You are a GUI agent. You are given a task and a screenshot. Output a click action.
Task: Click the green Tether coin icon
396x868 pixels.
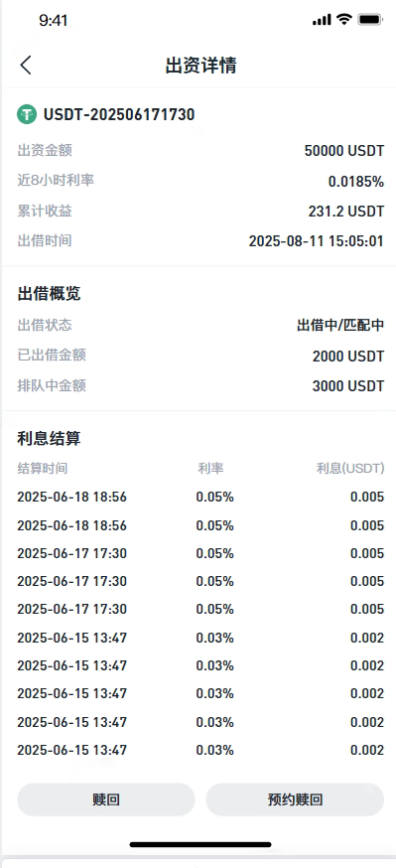(27, 114)
